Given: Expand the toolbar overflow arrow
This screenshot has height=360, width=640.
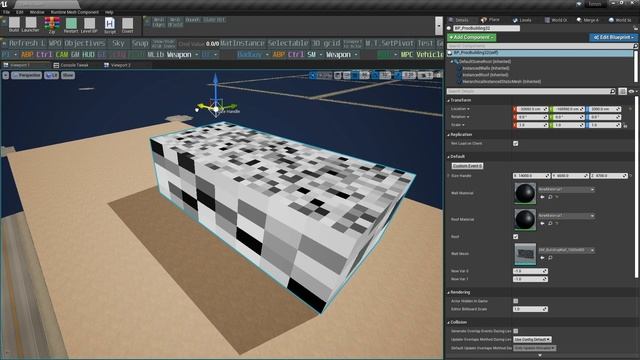Looking at the screenshot, I should click(x=439, y=26).
